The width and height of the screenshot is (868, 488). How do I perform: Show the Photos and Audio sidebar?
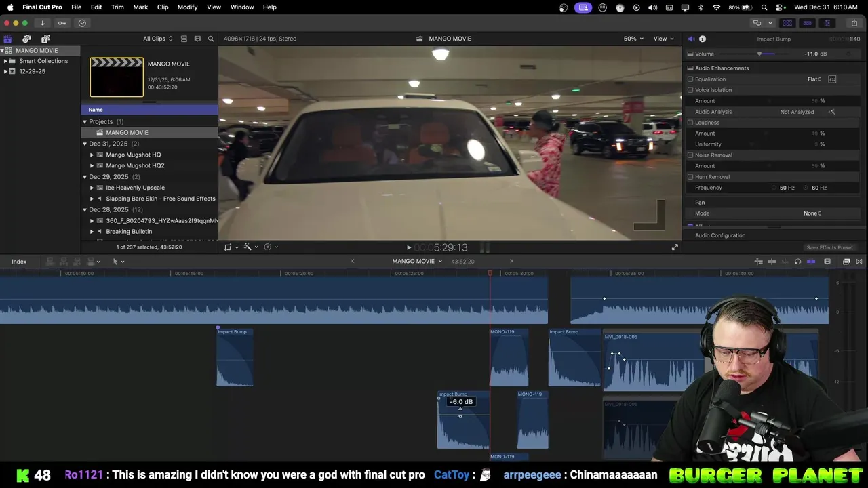[26, 39]
